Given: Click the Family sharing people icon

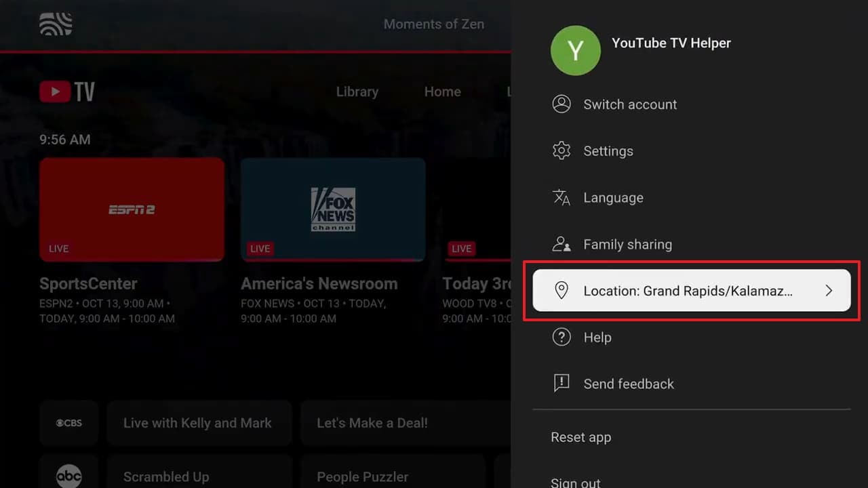Looking at the screenshot, I should tap(561, 244).
